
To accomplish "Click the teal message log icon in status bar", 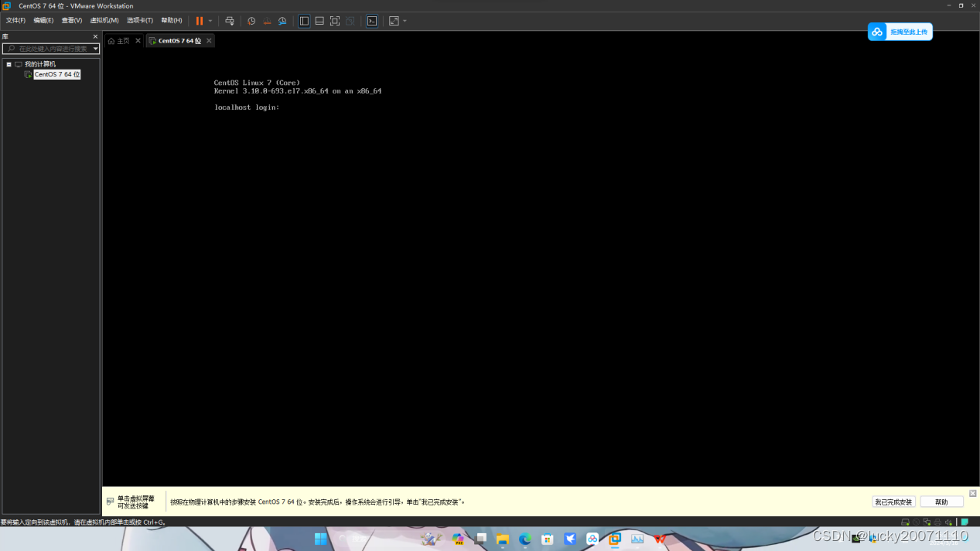I will (965, 522).
